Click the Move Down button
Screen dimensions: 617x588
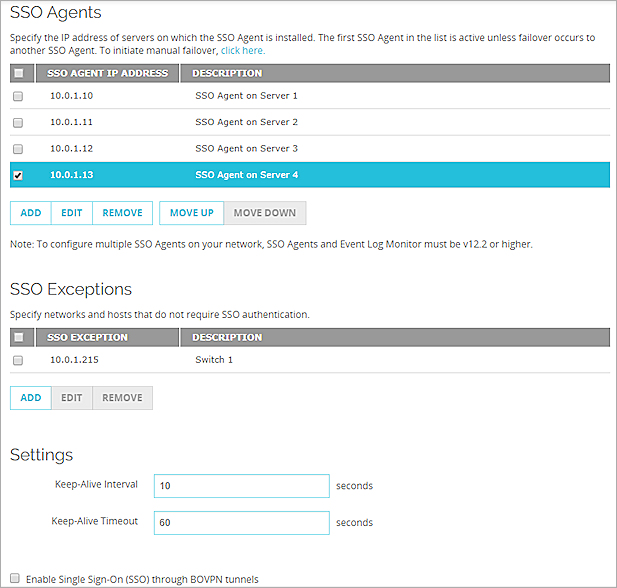(x=265, y=213)
